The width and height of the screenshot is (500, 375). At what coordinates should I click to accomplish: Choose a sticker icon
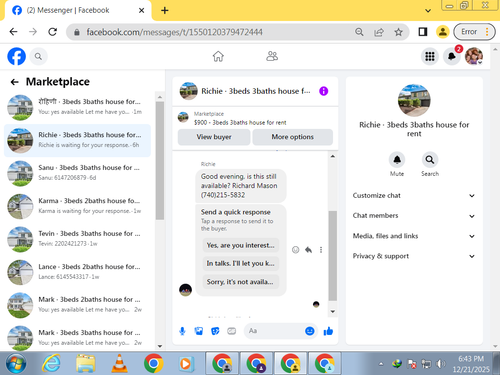(x=215, y=331)
